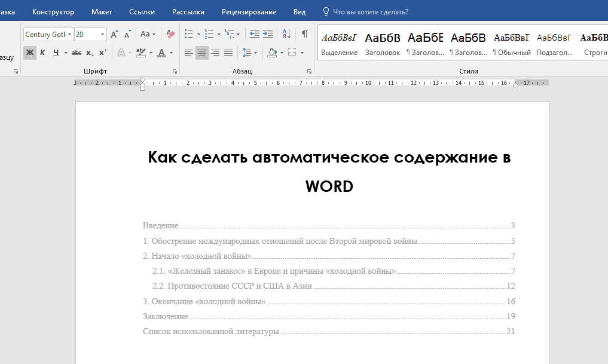Screen dimensions: 608x364
Task: Show or hide paragraph marks
Action: [305, 34]
